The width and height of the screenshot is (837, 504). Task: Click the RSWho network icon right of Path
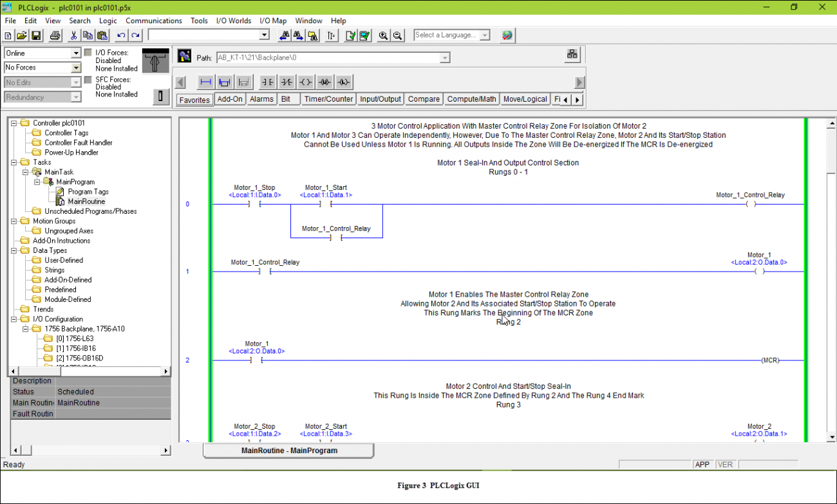pos(572,55)
